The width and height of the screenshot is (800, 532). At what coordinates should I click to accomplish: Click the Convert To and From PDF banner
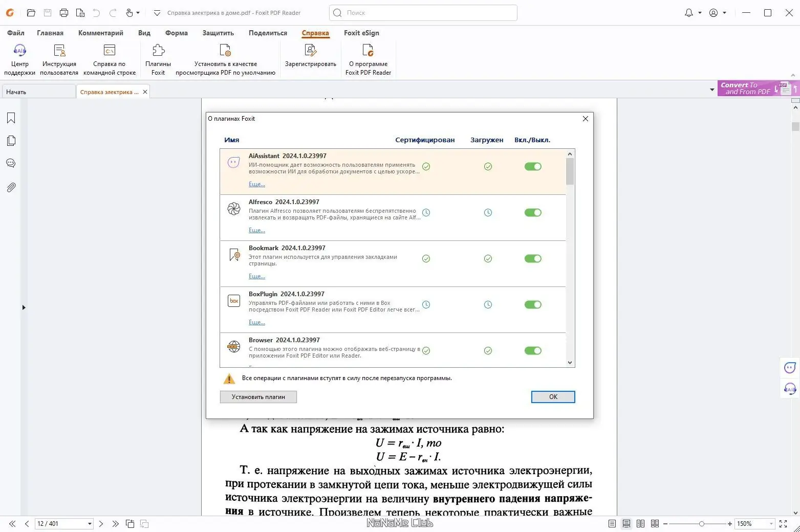coord(758,88)
